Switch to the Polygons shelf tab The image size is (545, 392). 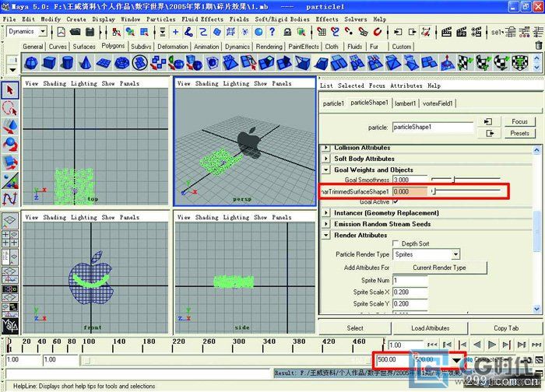coord(114,46)
